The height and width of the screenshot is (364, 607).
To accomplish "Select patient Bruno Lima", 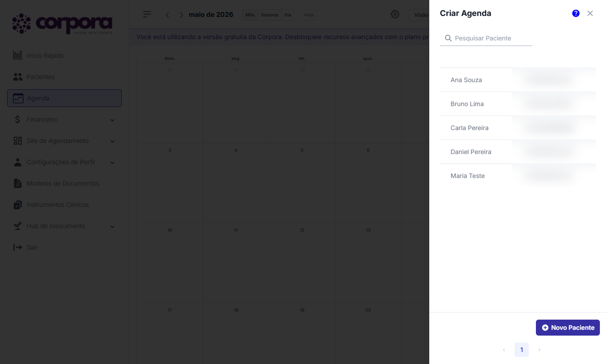I will point(518,104).
